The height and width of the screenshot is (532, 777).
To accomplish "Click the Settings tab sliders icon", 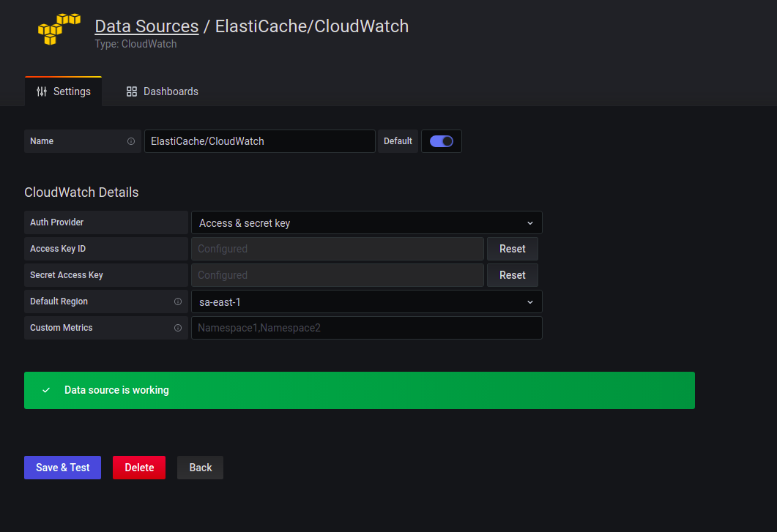I will tap(42, 91).
